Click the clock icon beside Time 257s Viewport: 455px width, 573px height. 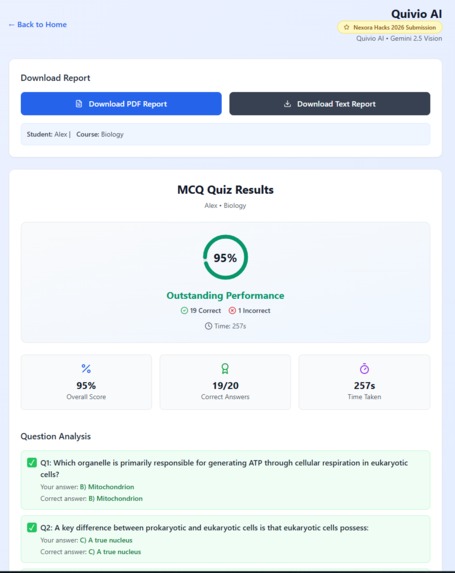click(208, 326)
